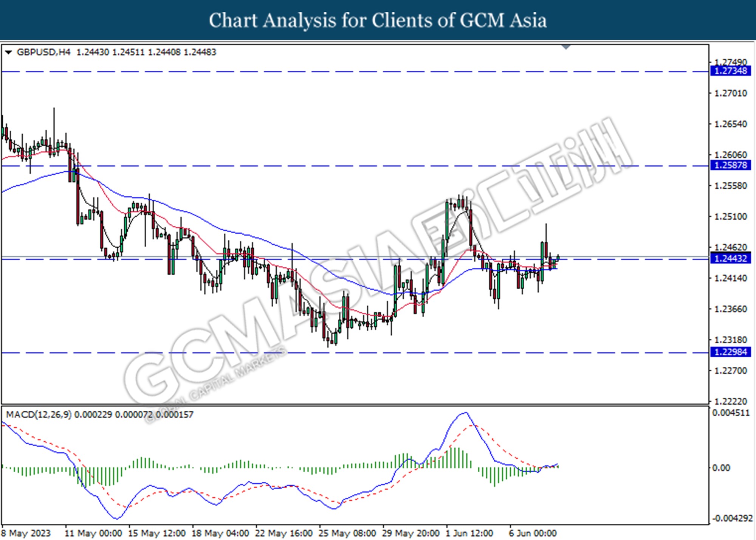
Task: Click the 1.25100 price axis value
Action: pyautogui.click(x=731, y=217)
